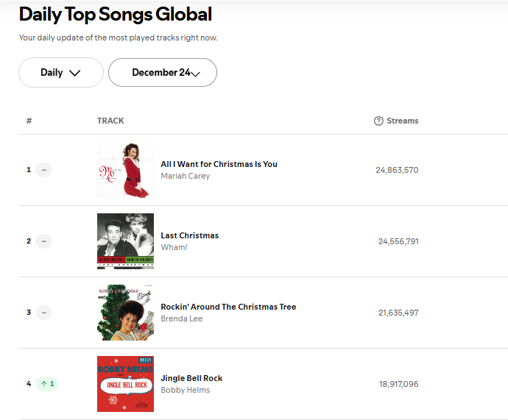Click the green up-arrow badge on rank 4
This screenshot has width=508, height=420.
(x=47, y=384)
